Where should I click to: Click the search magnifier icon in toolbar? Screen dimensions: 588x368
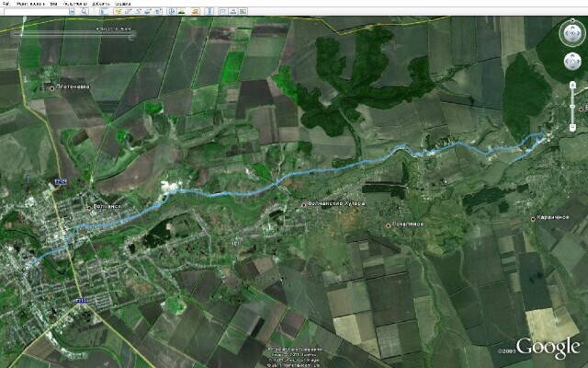click(x=85, y=11)
